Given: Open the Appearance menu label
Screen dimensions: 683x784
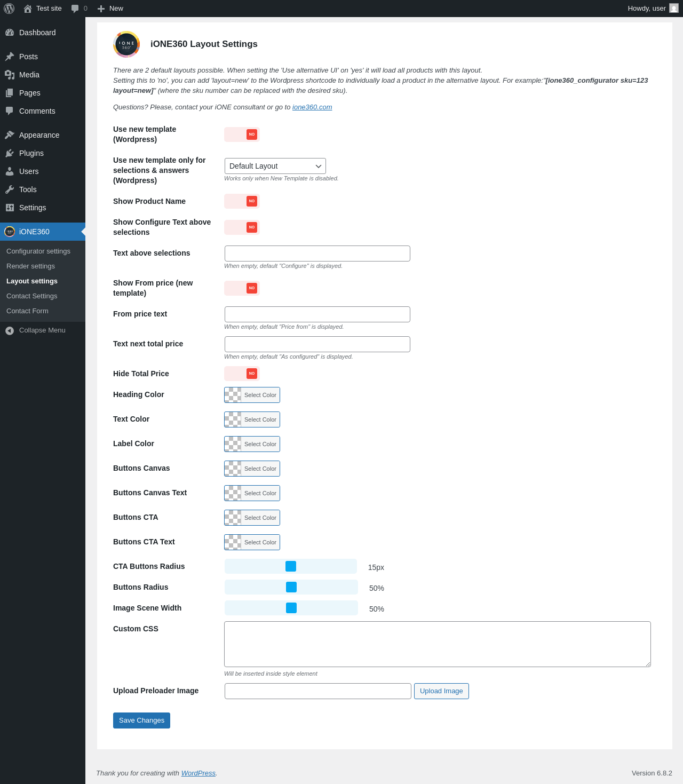Looking at the screenshot, I should [39, 135].
